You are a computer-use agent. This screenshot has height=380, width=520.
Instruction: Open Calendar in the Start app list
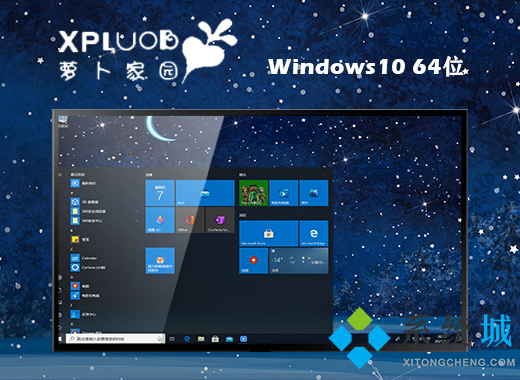point(84,258)
